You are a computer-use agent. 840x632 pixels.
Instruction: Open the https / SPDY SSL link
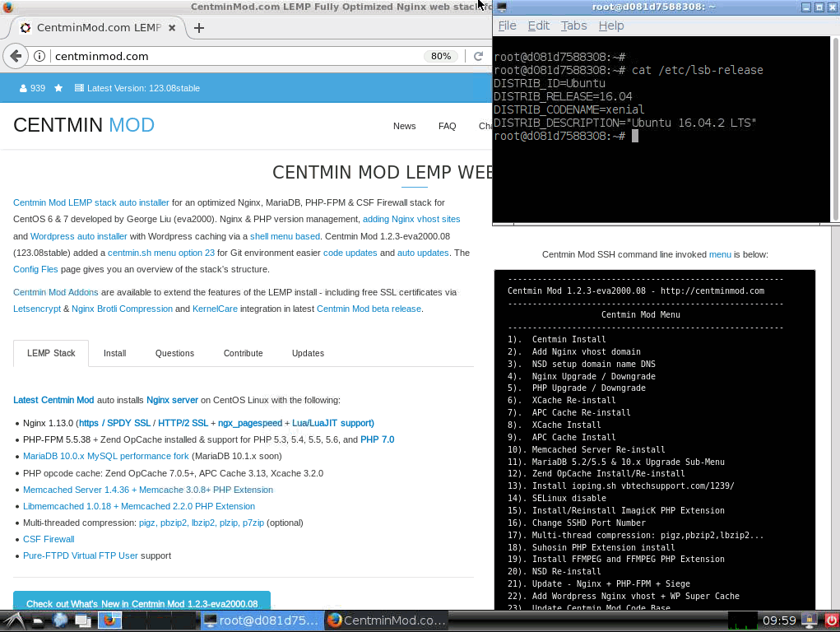pos(114,424)
